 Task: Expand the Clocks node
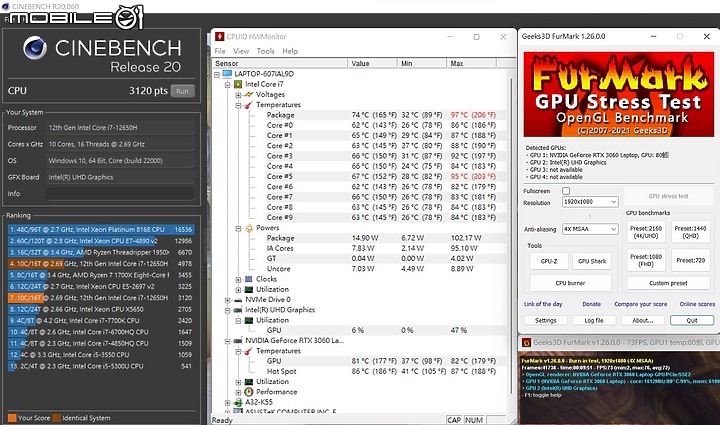[x=238, y=280]
